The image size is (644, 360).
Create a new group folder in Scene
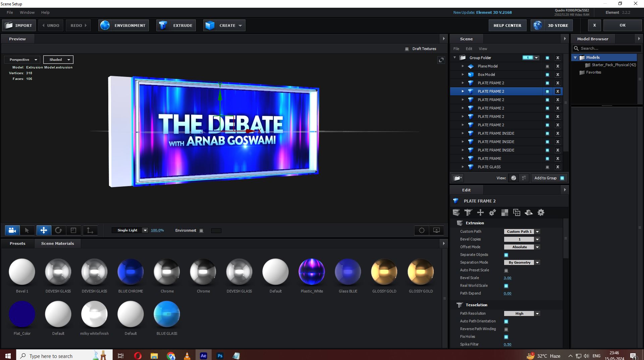(x=458, y=178)
